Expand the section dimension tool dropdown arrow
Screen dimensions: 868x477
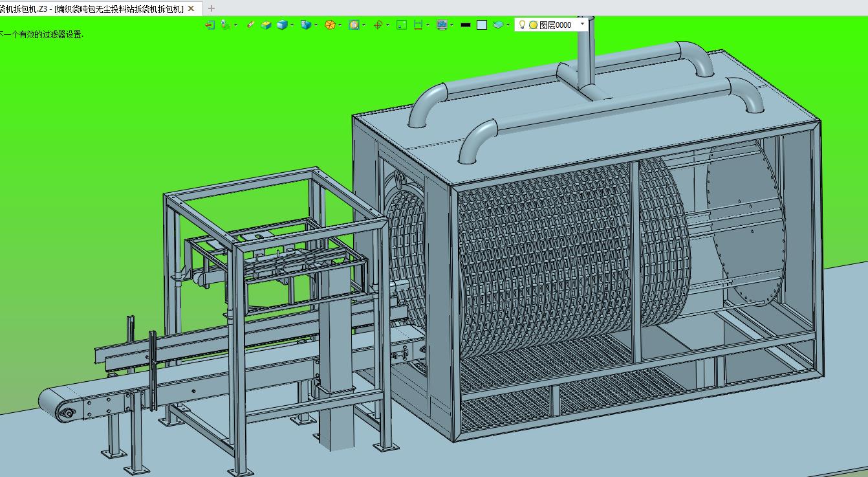coord(428,25)
